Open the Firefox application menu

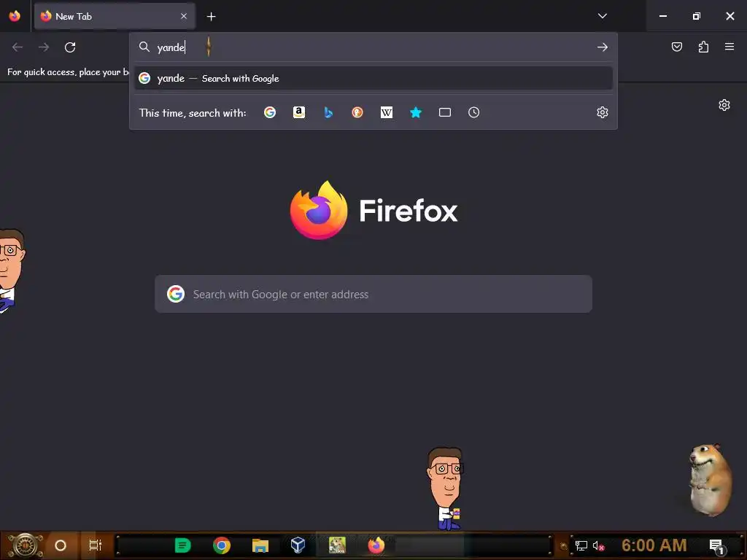point(729,47)
